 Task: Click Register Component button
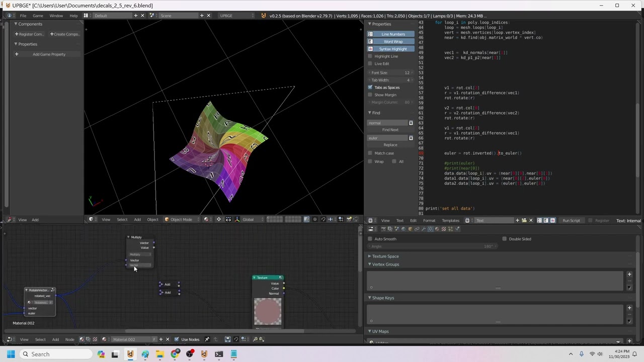pyautogui.click(x=29, y=34)
